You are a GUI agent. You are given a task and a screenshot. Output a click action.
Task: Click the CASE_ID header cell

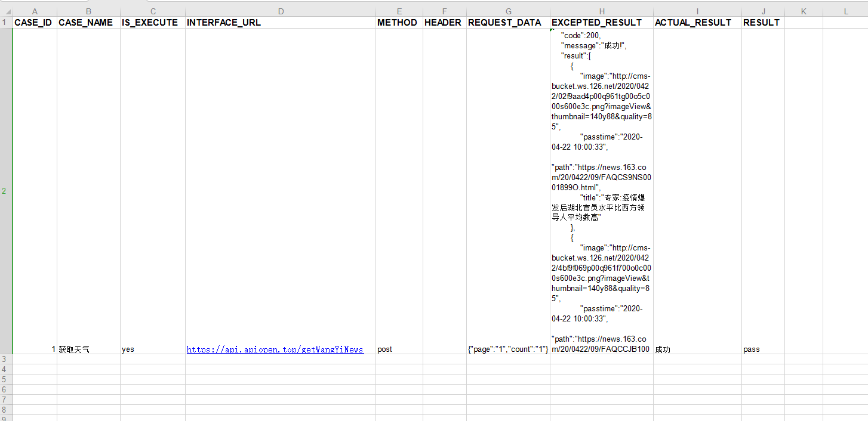click(35, 22)
